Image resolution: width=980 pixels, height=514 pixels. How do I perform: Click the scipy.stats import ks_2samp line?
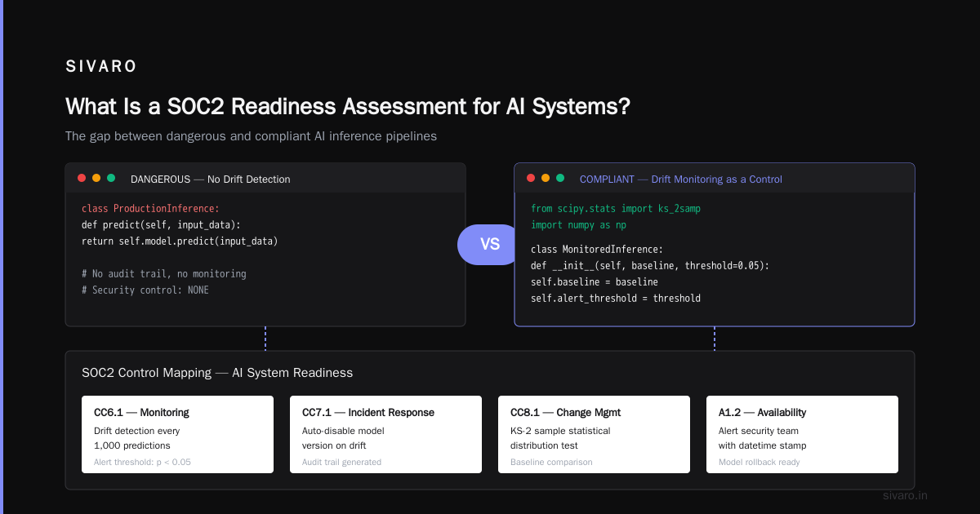[616, 209]
